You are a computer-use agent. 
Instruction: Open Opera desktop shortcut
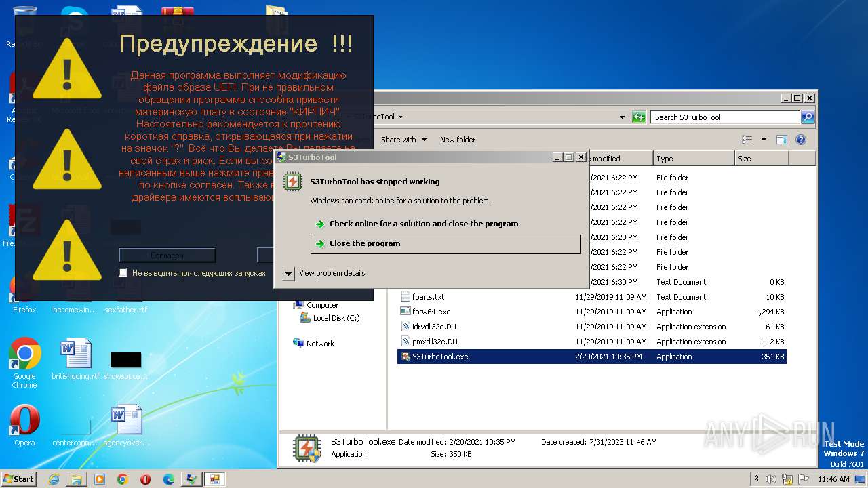(x=24, y=426)
